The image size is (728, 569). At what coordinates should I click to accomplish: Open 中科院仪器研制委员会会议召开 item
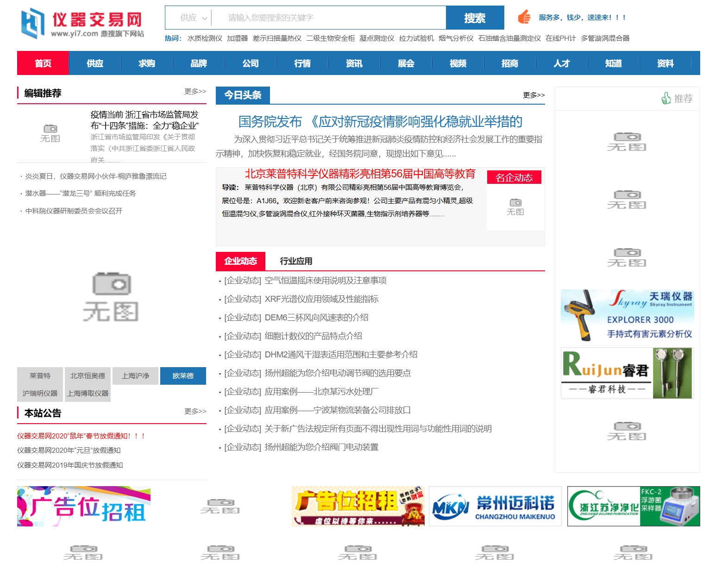(x=74, y=211)
